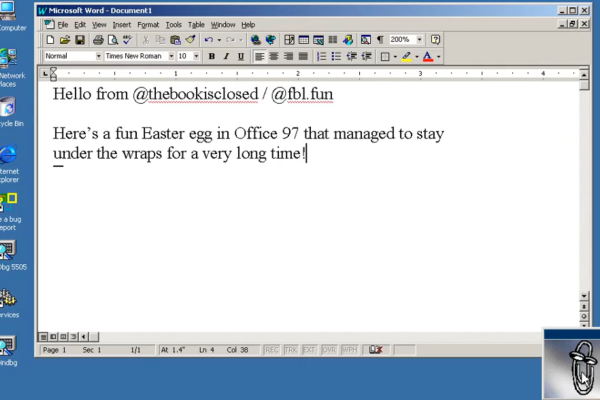The width and height of the screenshot is (600, 400).
Task: Toggle OVR overtype mode in status bar
Action: (327, 350)
